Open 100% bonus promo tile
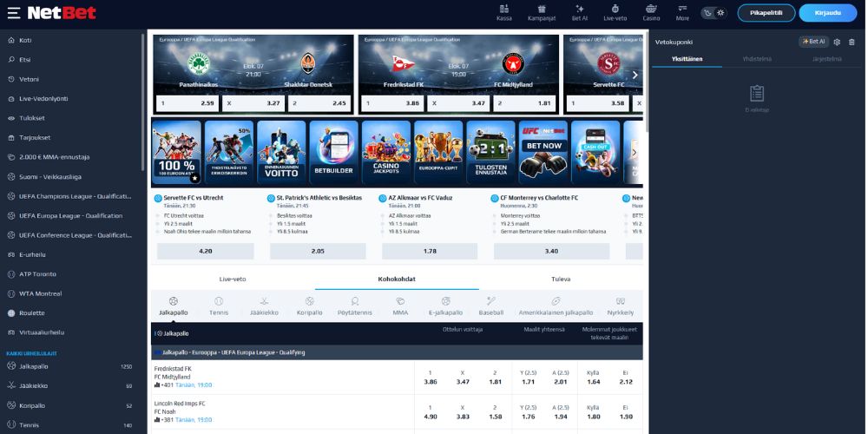The height and width of the screenshot is (434, 868). pyautogui.click(x=176, y=152)
